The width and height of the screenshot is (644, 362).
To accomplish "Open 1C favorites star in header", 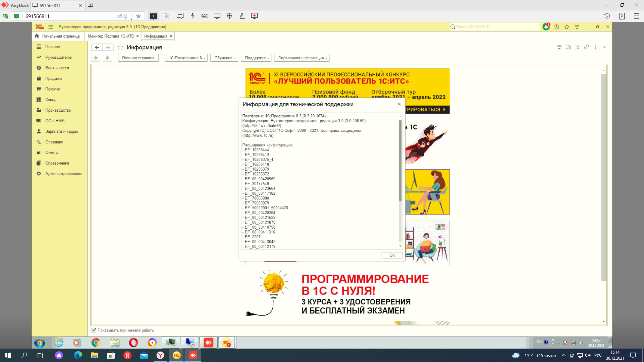I will click(x=567, y=27).
